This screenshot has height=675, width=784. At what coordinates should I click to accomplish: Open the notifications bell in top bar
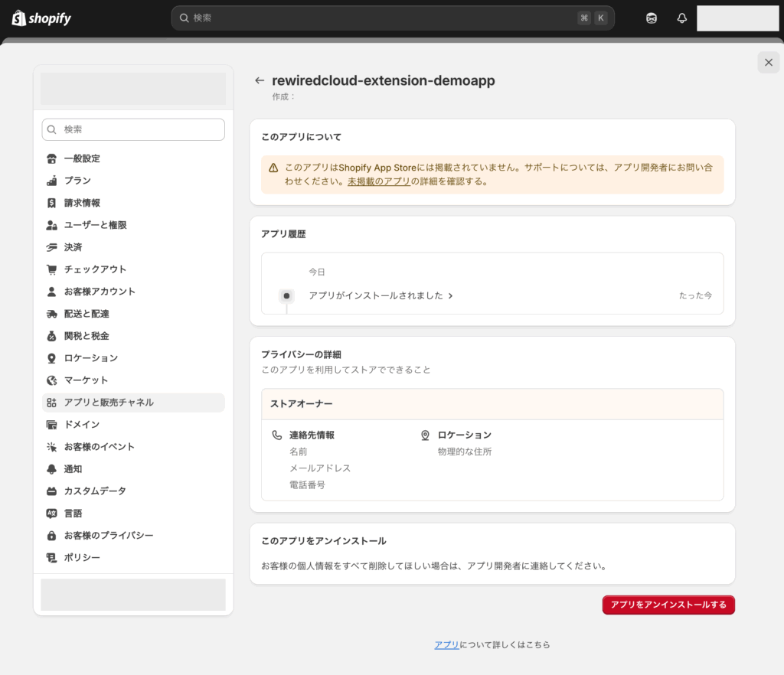pos(681,18)
